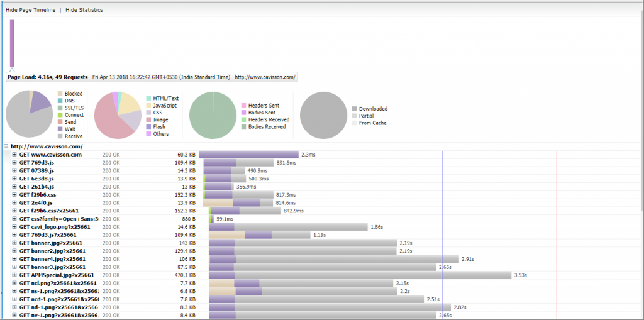Click Hide Page Timeline link

point(30,10)
